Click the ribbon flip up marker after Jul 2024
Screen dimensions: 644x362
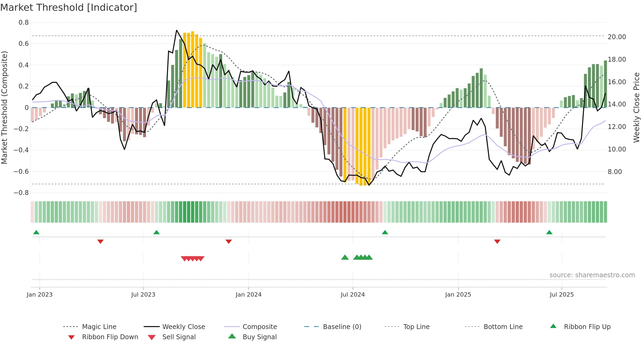(385, 232)
